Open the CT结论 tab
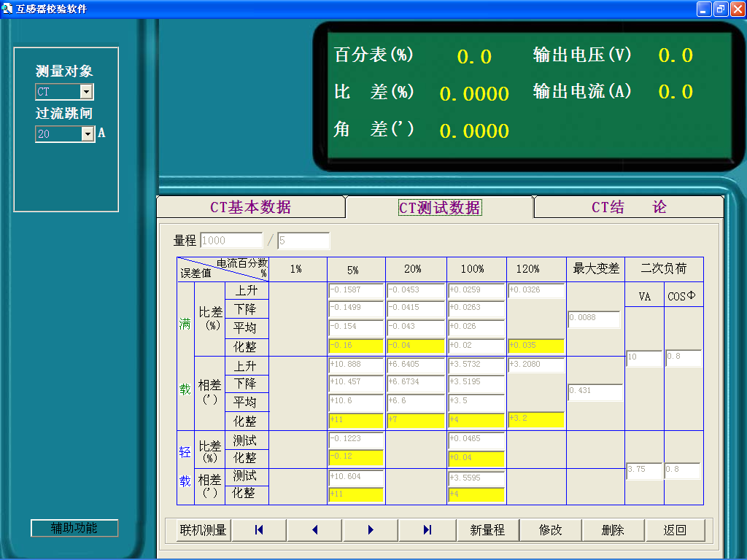The image size is (747, 560). click(629, 207)
